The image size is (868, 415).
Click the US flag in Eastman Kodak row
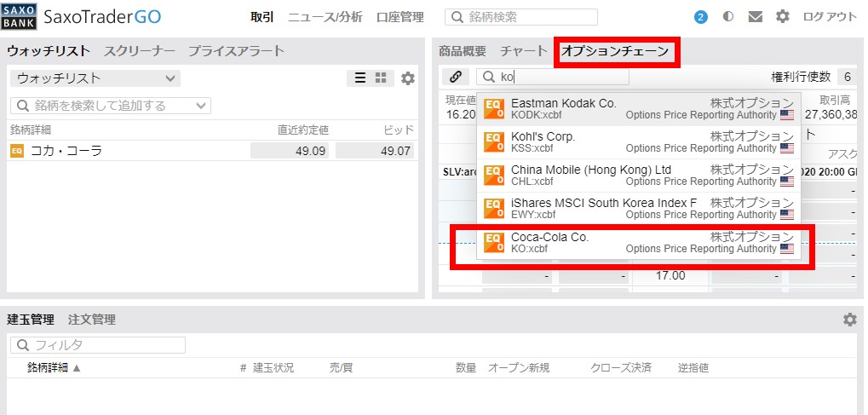point(786,115)
